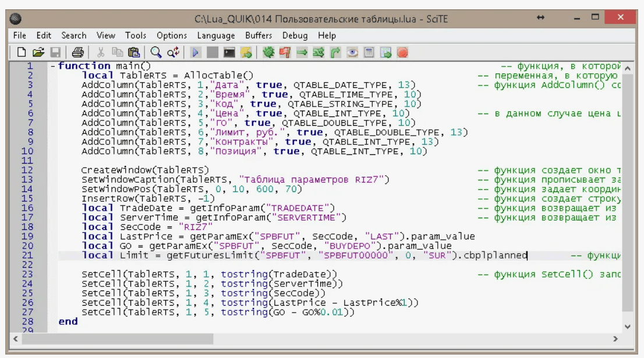Open the Search menu

coord(74,36)
